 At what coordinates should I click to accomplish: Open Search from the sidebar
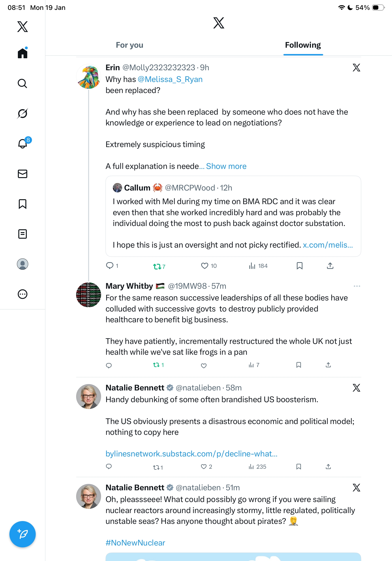pyautogui.click(x=22, y=84)
